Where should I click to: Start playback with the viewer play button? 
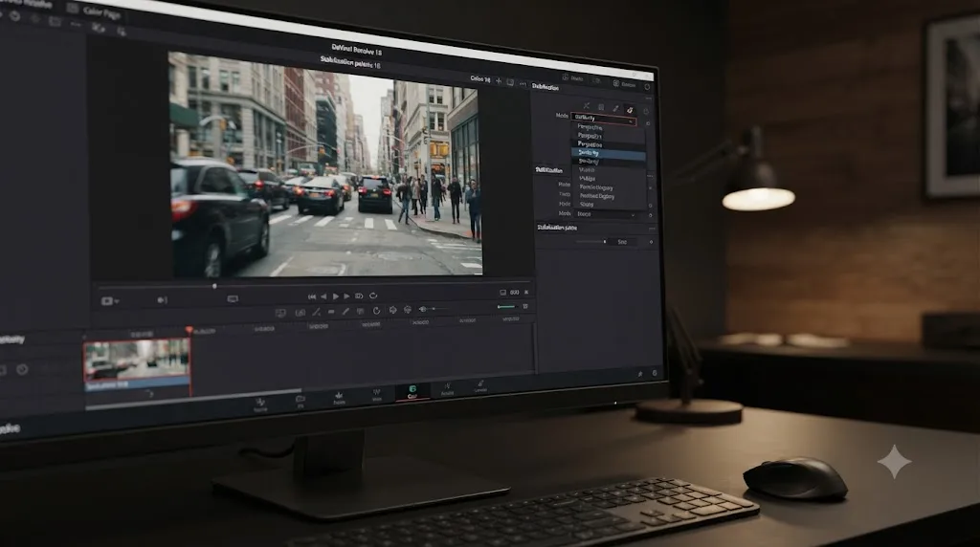pyautogui.click(x=336, y=296)
